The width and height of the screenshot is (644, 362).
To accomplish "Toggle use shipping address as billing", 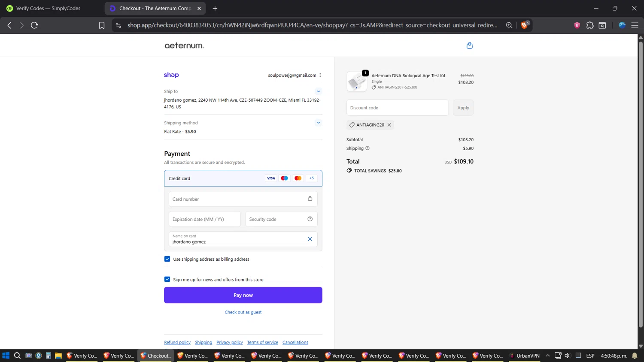I will point(167,259).
